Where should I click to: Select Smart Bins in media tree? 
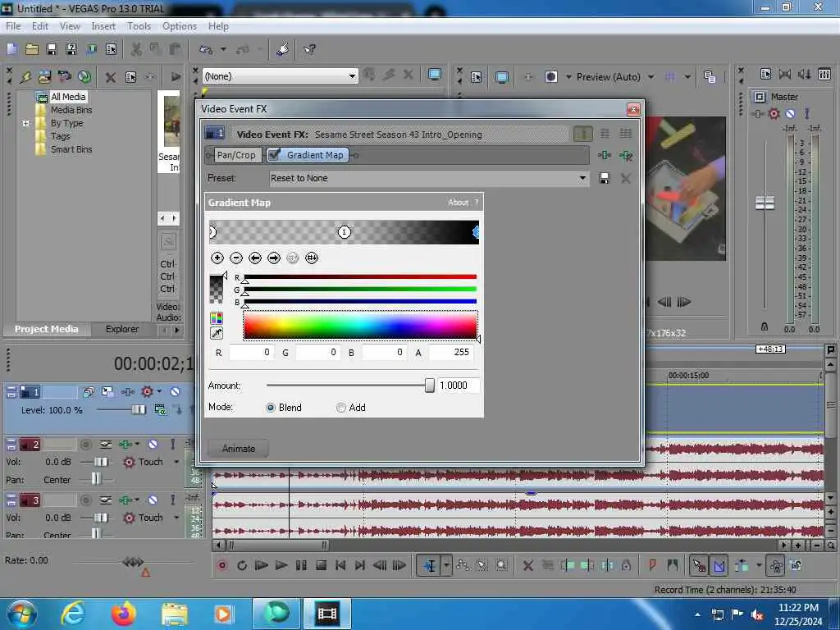point(71,149)
